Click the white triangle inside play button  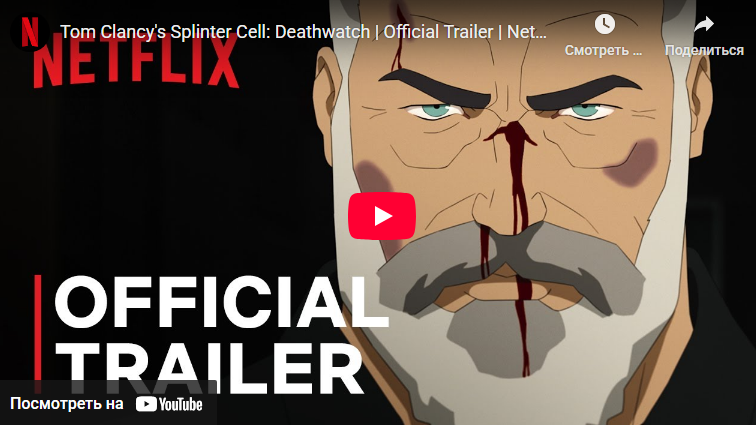click(383, 216)
